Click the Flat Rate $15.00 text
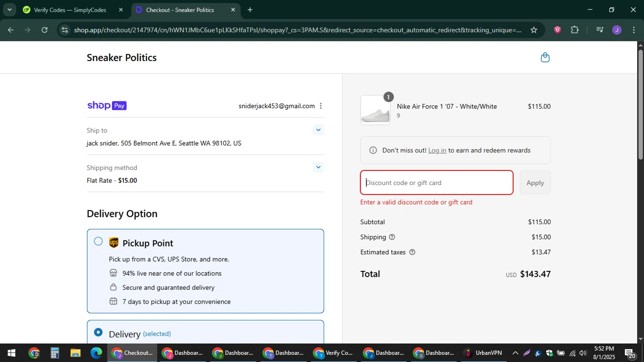Image resolution: width=644 pixels, height=362 pixels. (112, 180)
